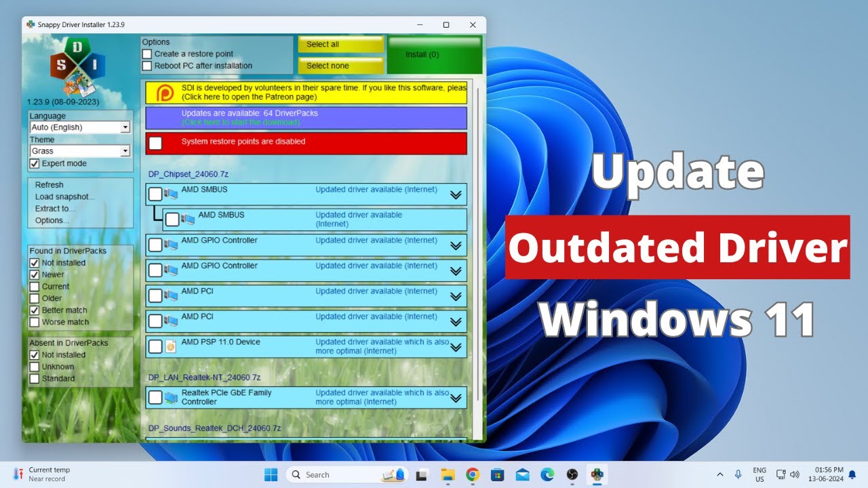Select the AMD PSP 11.0 Device checkbox
Screen dimensions: 868x488
(x=155, y=346)
